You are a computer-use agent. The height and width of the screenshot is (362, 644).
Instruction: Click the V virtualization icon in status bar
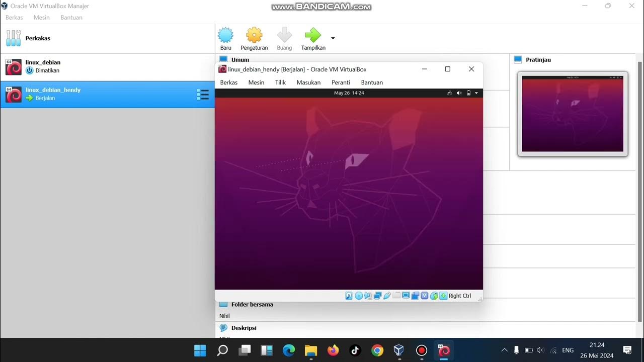[425, 296]
